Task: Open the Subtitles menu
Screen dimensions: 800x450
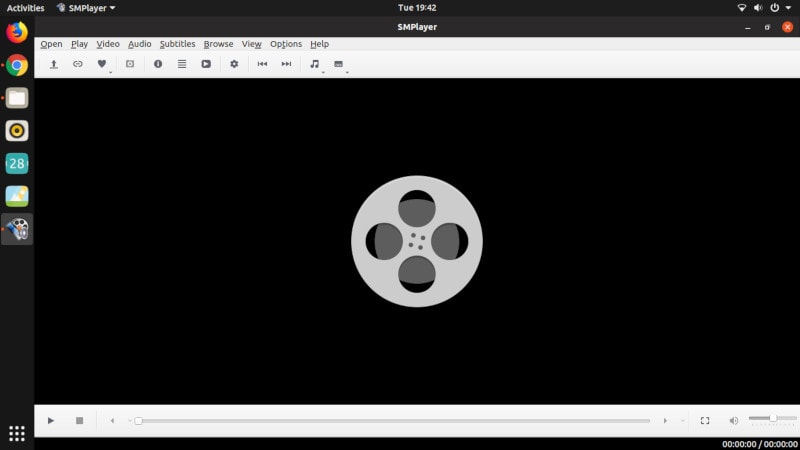Action: [177, 44]
